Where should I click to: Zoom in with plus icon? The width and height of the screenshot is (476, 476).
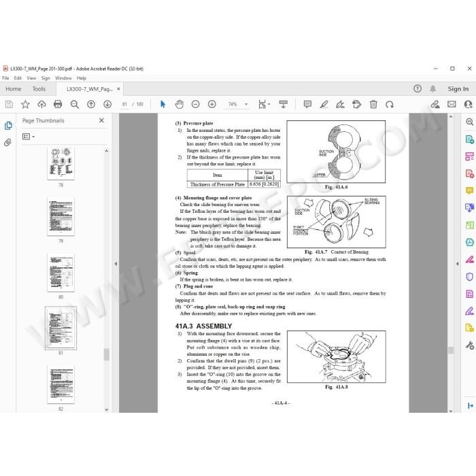point(212,105)
